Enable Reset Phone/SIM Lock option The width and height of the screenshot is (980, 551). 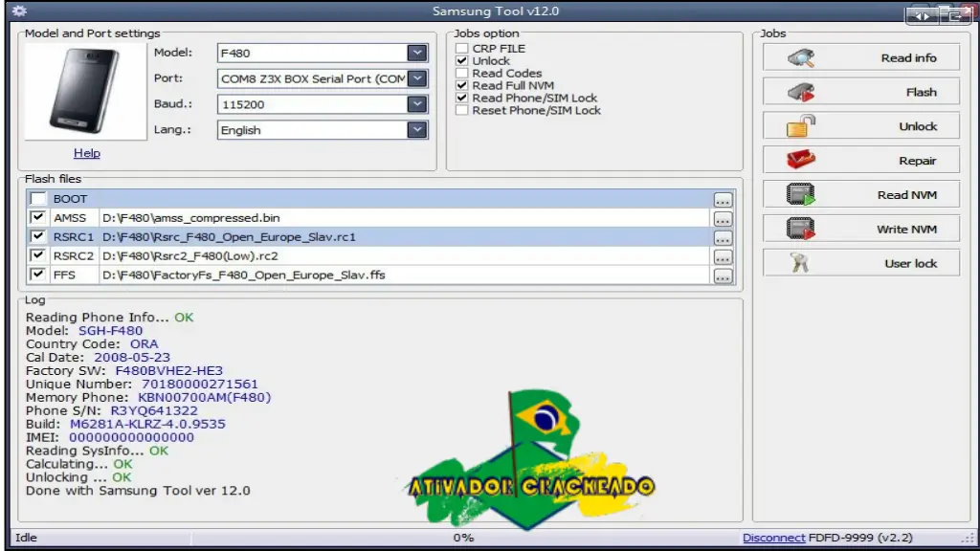[x=462, y=111]
